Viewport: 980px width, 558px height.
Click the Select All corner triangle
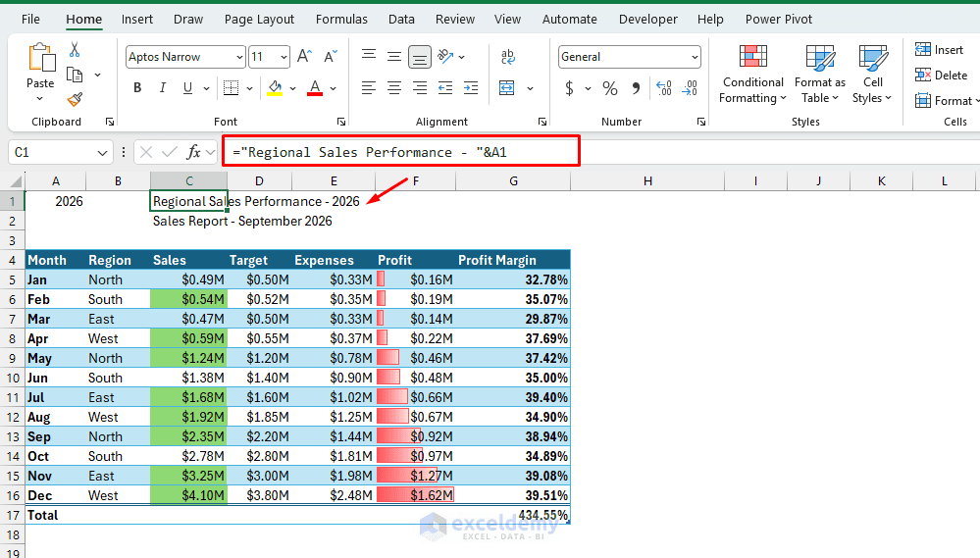[x=15, y=181]
